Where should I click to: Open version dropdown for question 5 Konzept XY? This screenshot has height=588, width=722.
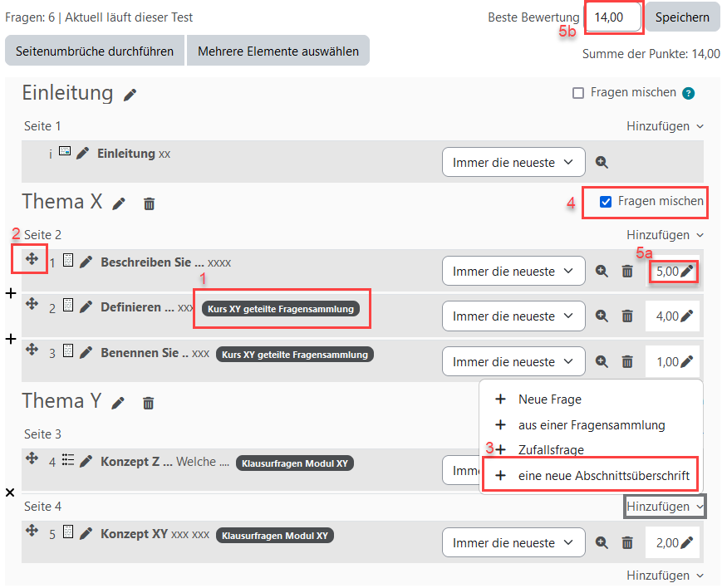(513, 543)
